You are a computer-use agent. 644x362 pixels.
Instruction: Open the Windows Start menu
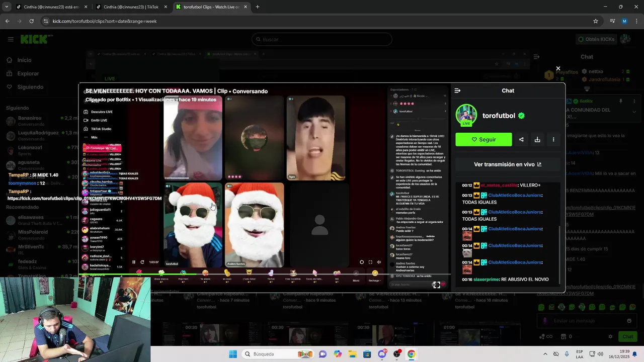tap(232, 354)
